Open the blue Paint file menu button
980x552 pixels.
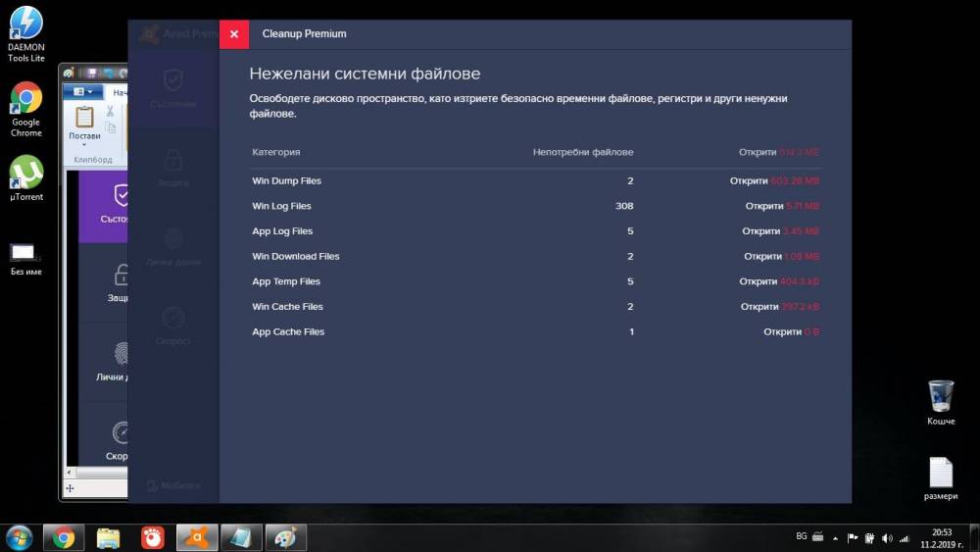(83, 92)
